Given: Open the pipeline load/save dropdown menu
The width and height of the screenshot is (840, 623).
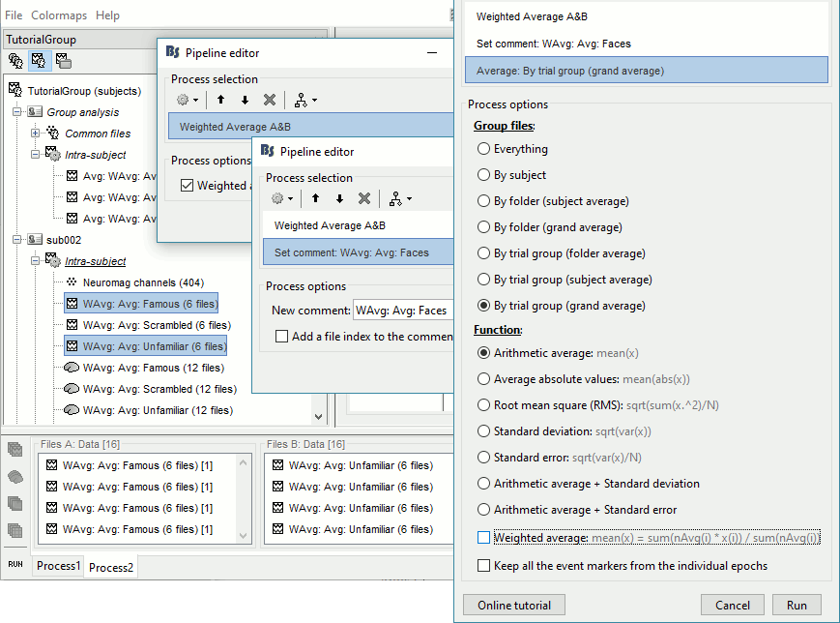Looking at the screenshot, I should point(399,198).
